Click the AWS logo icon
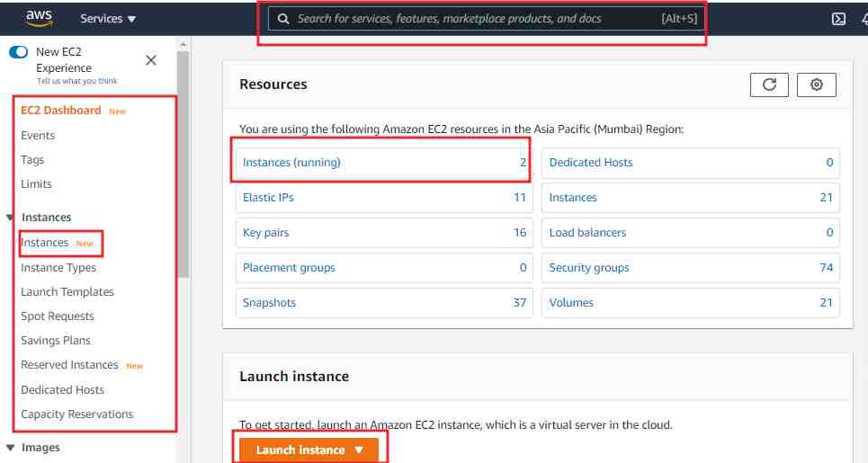This screenshot has width=868, height=463. (x=39, y=17)
